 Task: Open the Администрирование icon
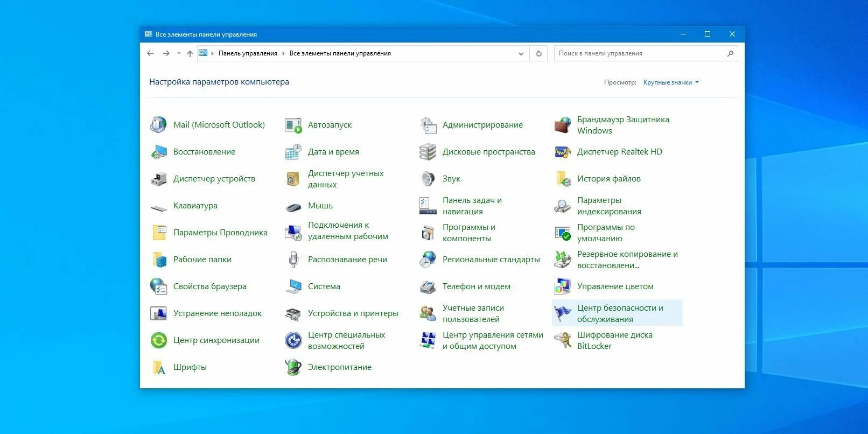(x=428, y=125)
